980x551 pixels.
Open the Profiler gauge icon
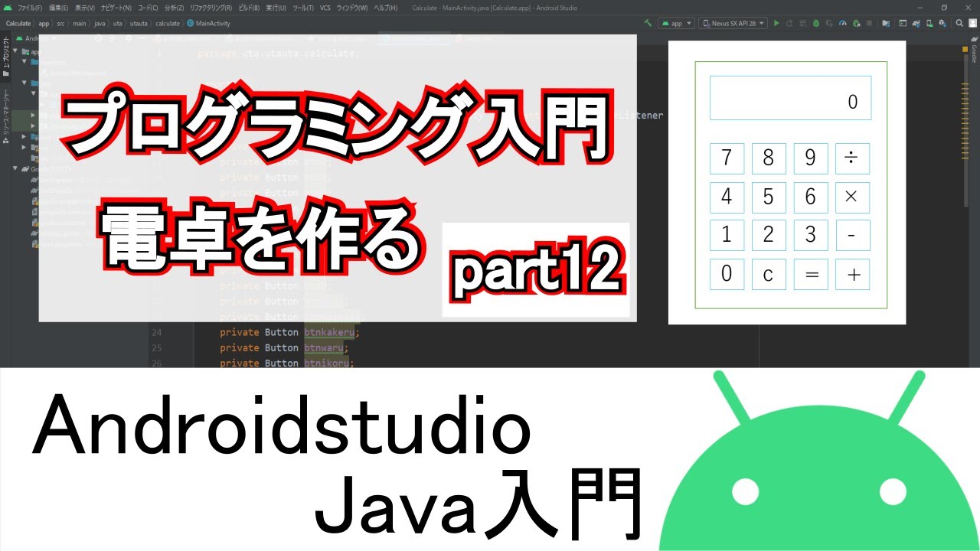click(843, 23)
